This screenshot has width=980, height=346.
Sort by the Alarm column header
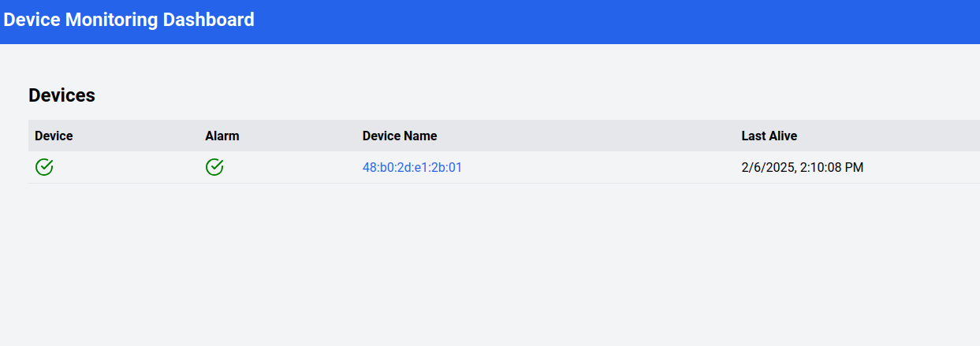[222, 136]
